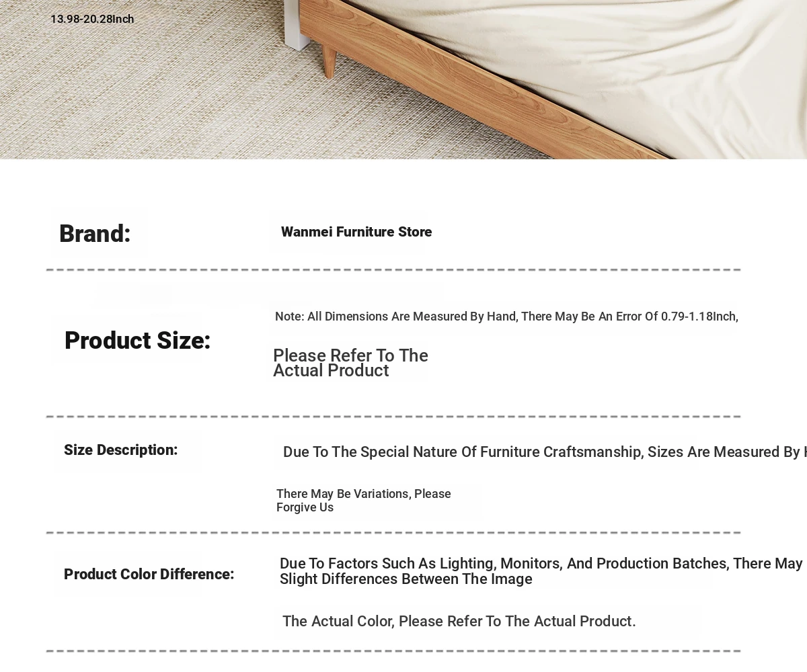Click the 13.98-20.28Inch dimension label
807x672 pixels.
coord(92,19)
